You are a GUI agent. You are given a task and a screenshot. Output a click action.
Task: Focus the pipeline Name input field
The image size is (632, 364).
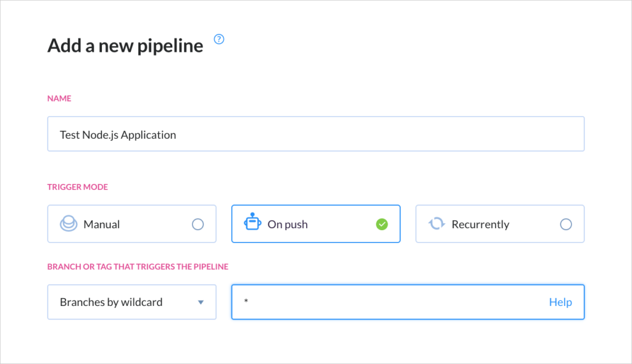(316, 134)
